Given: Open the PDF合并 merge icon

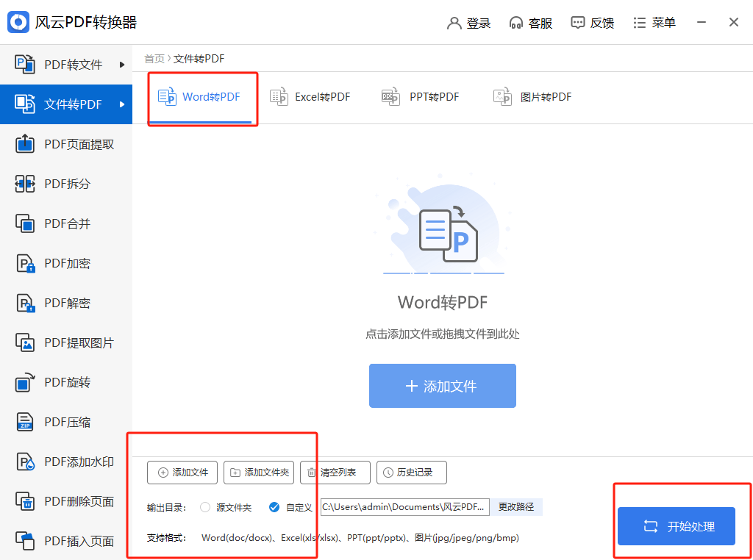Looking at the screenshot, I should click(25, 223).
